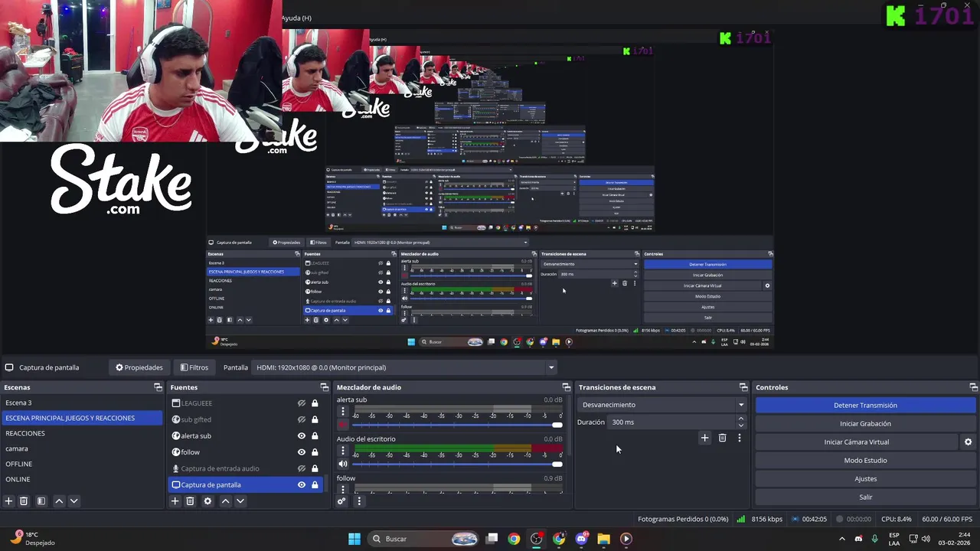Image resolution: width=980 pixels, height=551 pixels.
Task: Open transition properties three-dots menu
Action: pyautogui.click(x=740, y=438)
